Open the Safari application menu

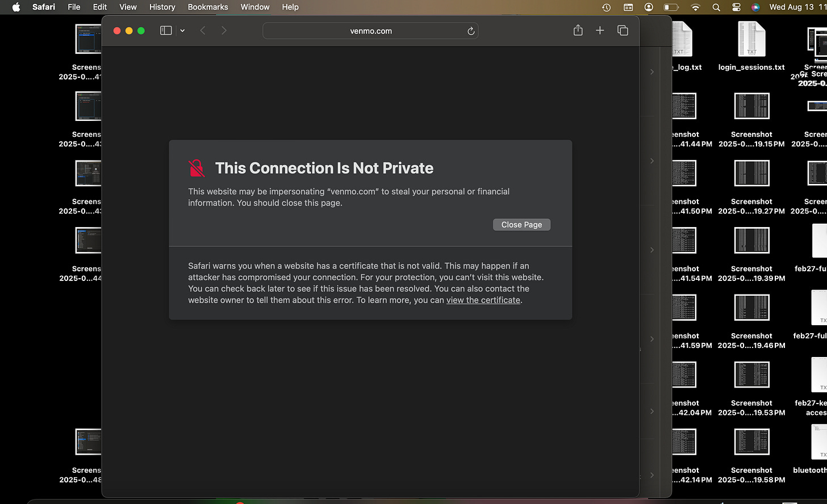[44, 7]
